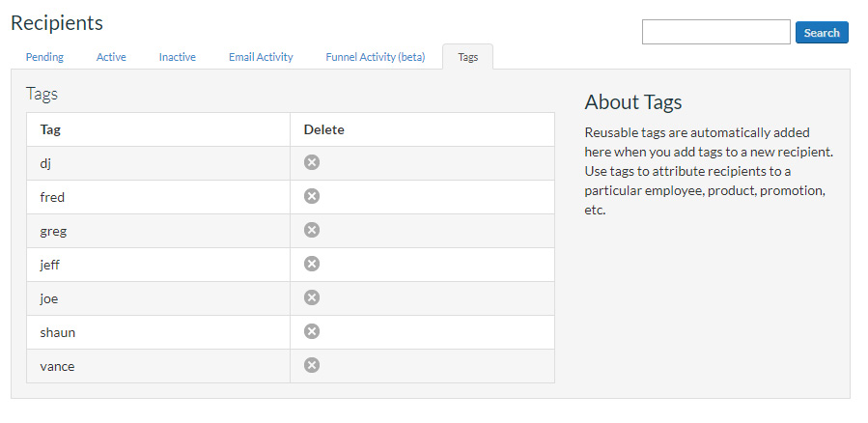Screen dimensions: 868x423
Task: Remove the greg tag
Action: [x=312, y=230]
